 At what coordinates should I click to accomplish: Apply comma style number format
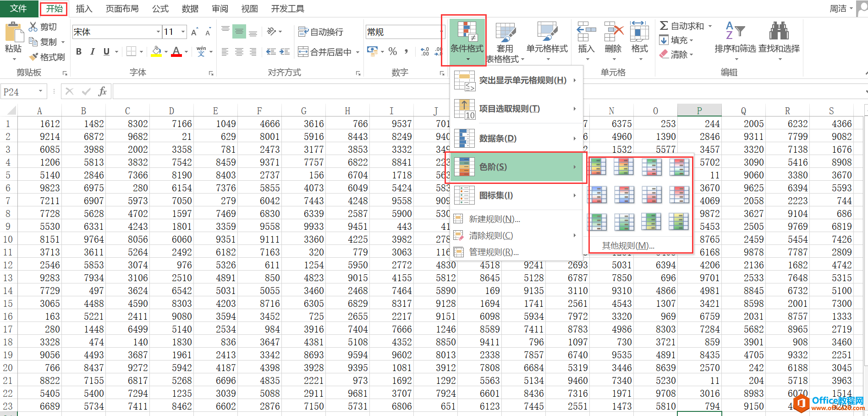click(406, 51)
